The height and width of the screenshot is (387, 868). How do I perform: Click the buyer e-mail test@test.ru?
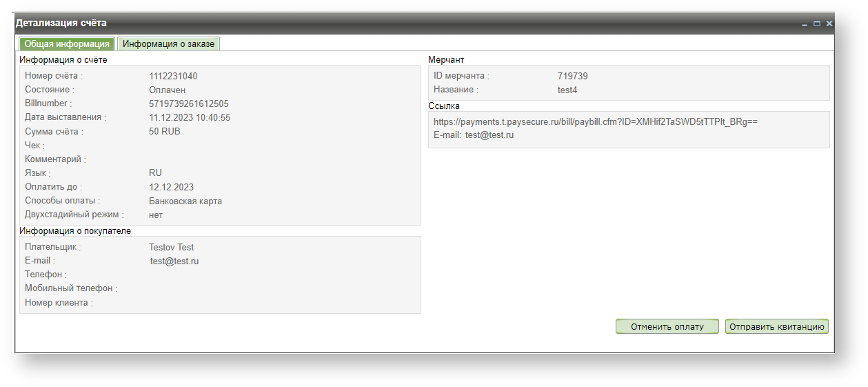[x=174, y=261]
